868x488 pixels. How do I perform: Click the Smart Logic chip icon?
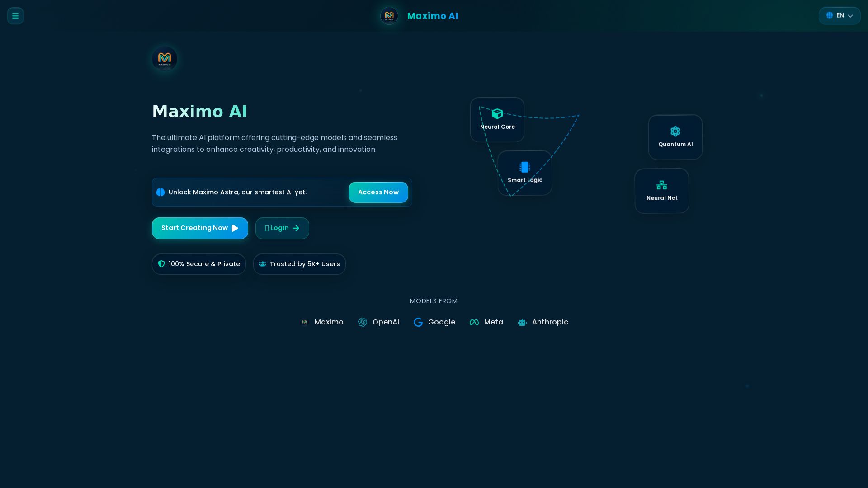coord(524,167)
